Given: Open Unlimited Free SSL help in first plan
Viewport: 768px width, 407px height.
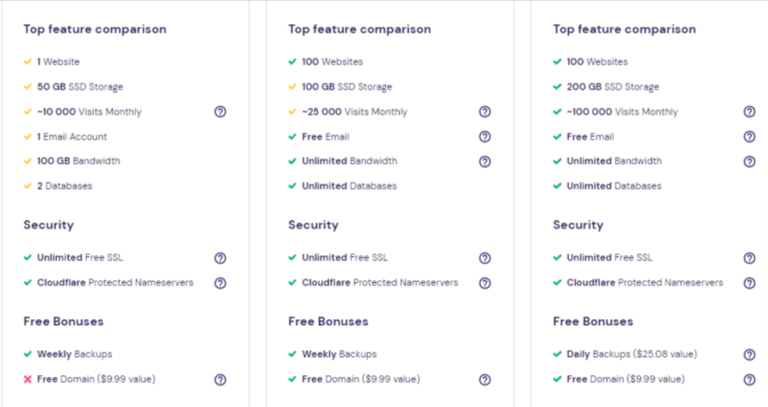Looking at the screenshot, I should 220,258.
